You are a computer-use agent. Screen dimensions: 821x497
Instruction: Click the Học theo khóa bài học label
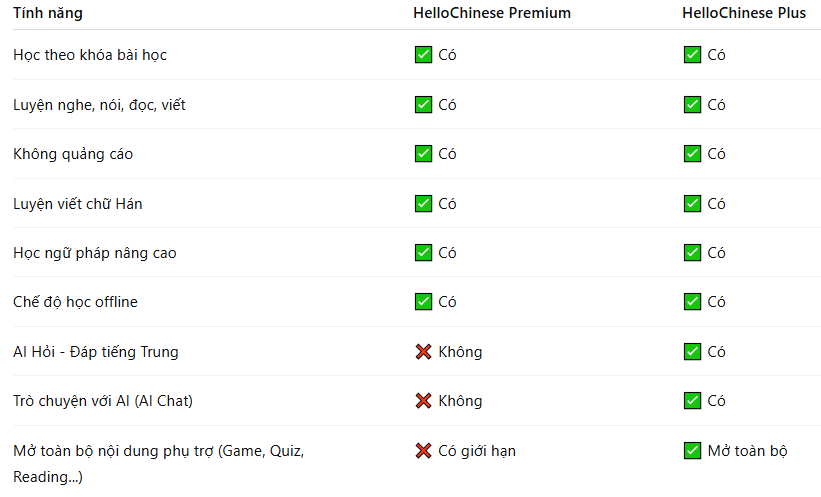pyautogui.click(x=90, y=55)
